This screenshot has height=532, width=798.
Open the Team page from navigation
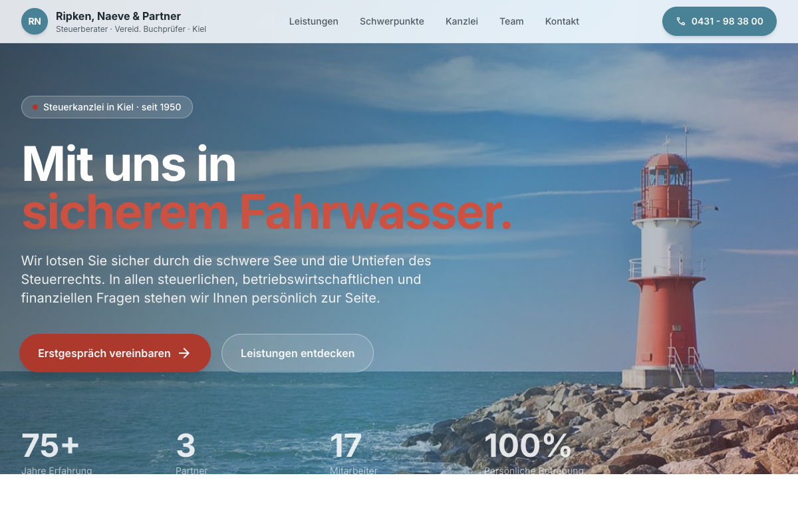511,21
